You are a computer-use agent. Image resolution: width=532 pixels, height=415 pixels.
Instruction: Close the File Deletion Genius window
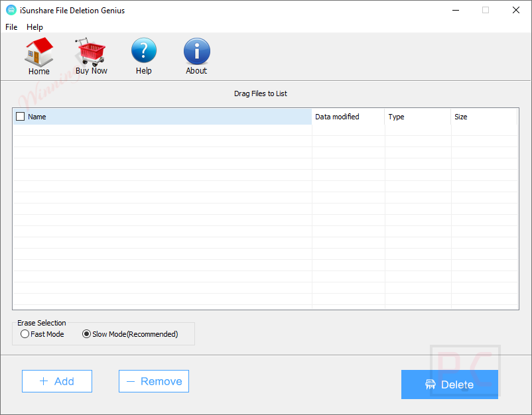pyautogui.click(x=515, y=10)
